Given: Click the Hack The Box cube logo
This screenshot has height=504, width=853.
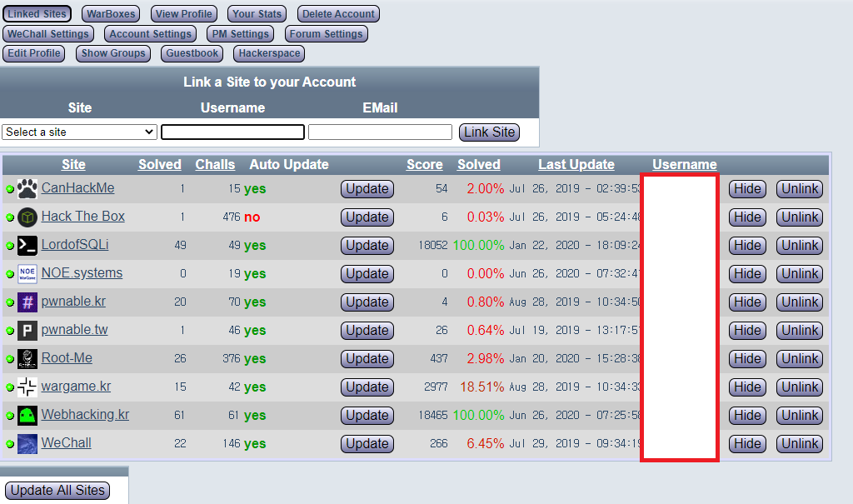Looking at the screenshot, I should point(27,217).
